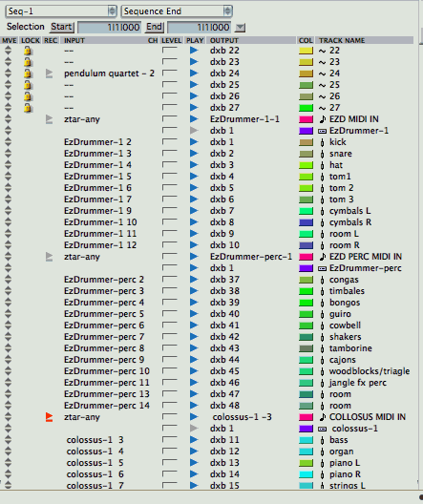Click the blue swatch for cymbals R
The height and width of the screenshot is (504, 423).
pyautogui.click(x=306, y=222)
